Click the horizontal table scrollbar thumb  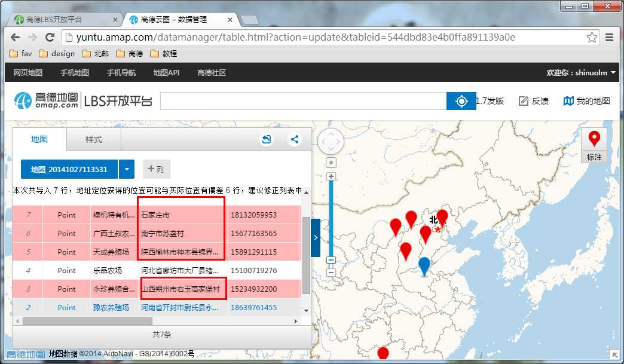(87, 320)
